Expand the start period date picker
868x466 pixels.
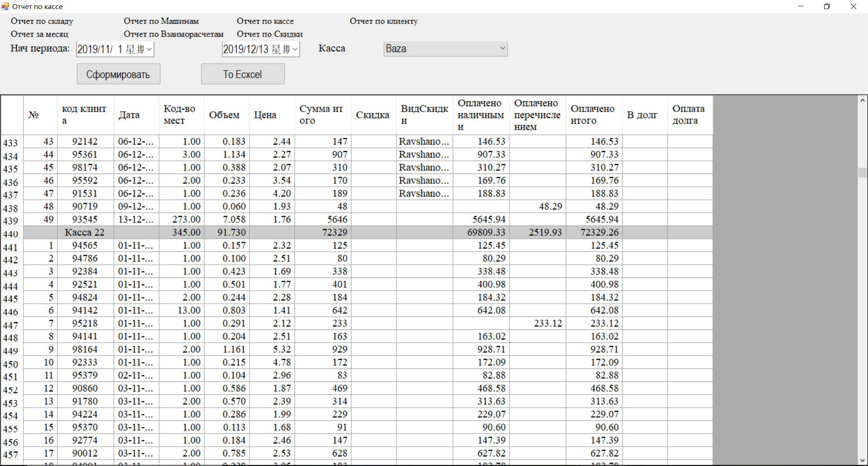point(149,49)
